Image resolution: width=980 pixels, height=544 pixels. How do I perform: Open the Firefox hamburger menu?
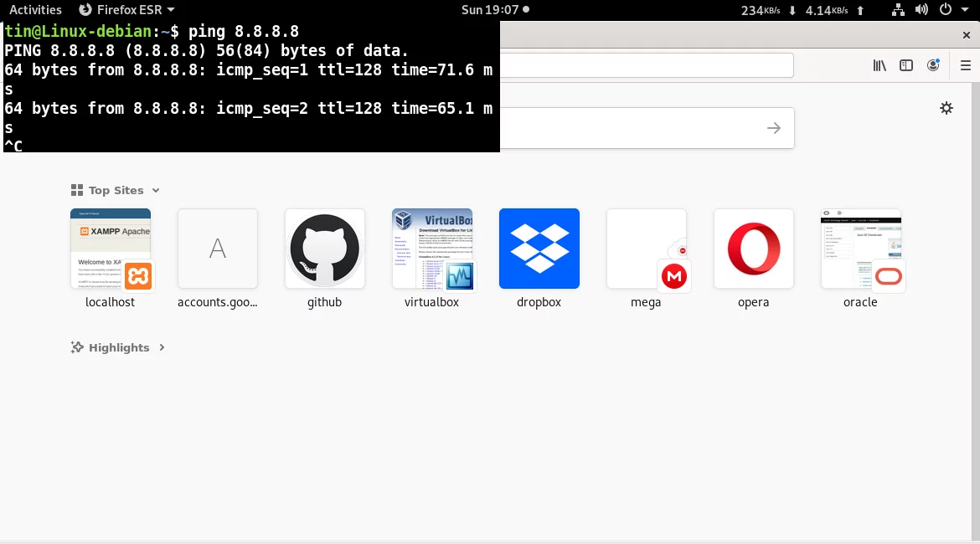pos(966,65)
